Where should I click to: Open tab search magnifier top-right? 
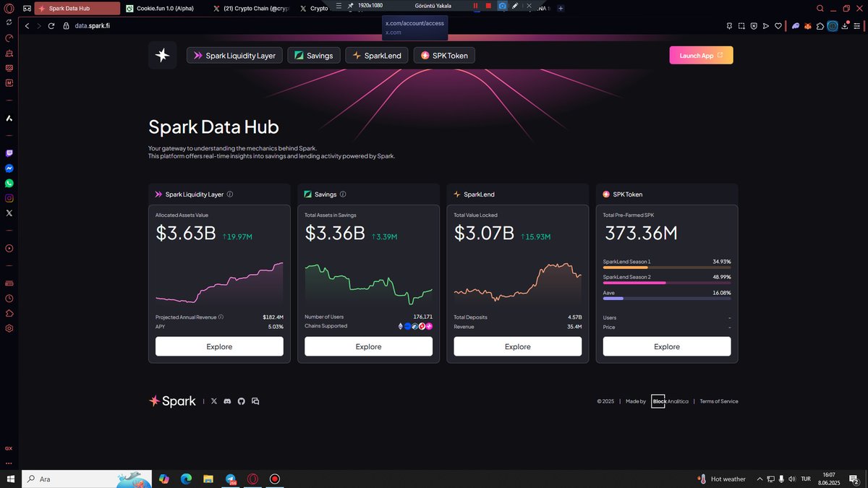click(820, 9)
